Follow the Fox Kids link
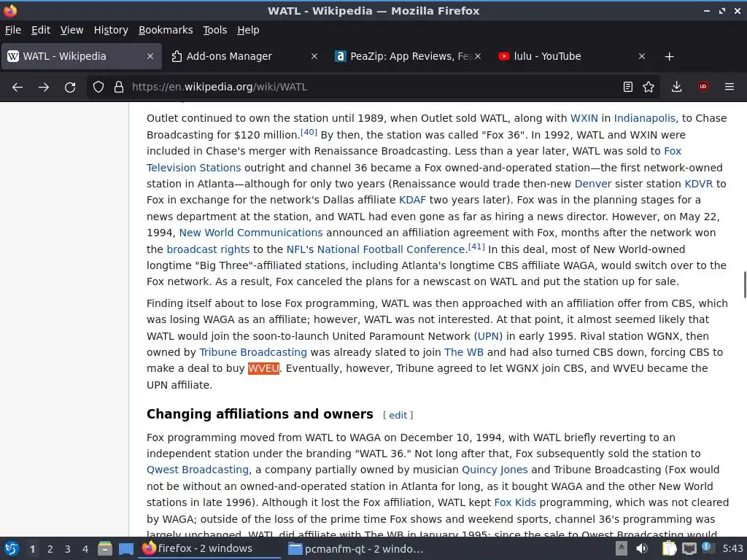 pos(515,502)
